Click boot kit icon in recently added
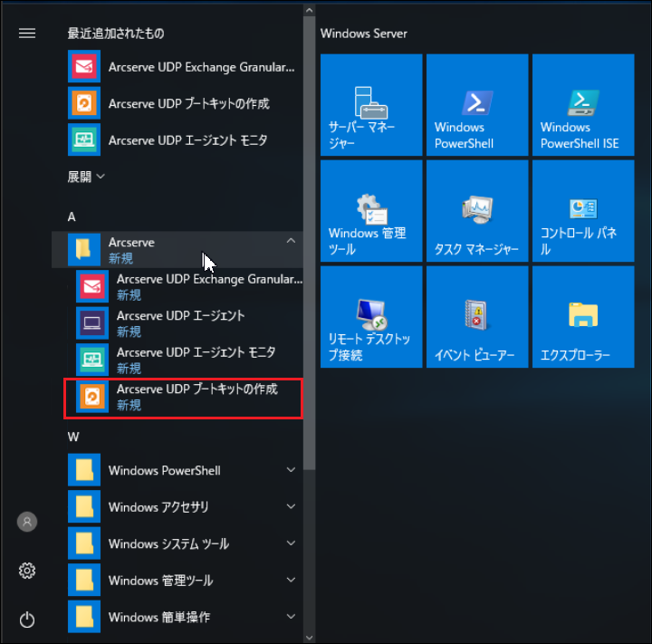The image size is (652, 644). point(84,102)
